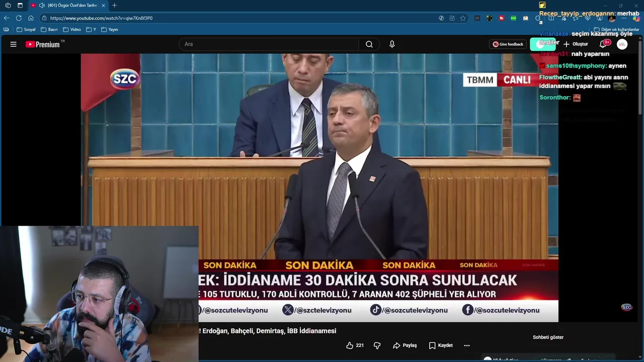Click the YouTube address bar URL
This screenshot has height=362, width=644.
pos(101,18)
